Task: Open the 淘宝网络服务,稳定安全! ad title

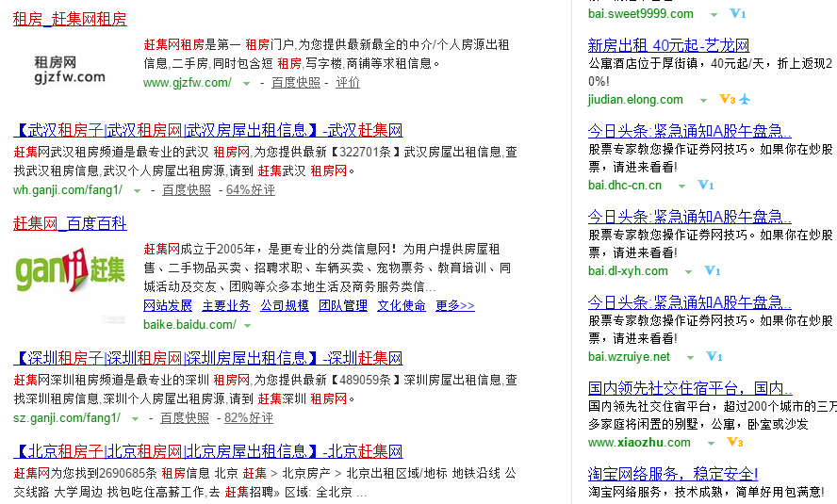Action: (x=673, y=474)
